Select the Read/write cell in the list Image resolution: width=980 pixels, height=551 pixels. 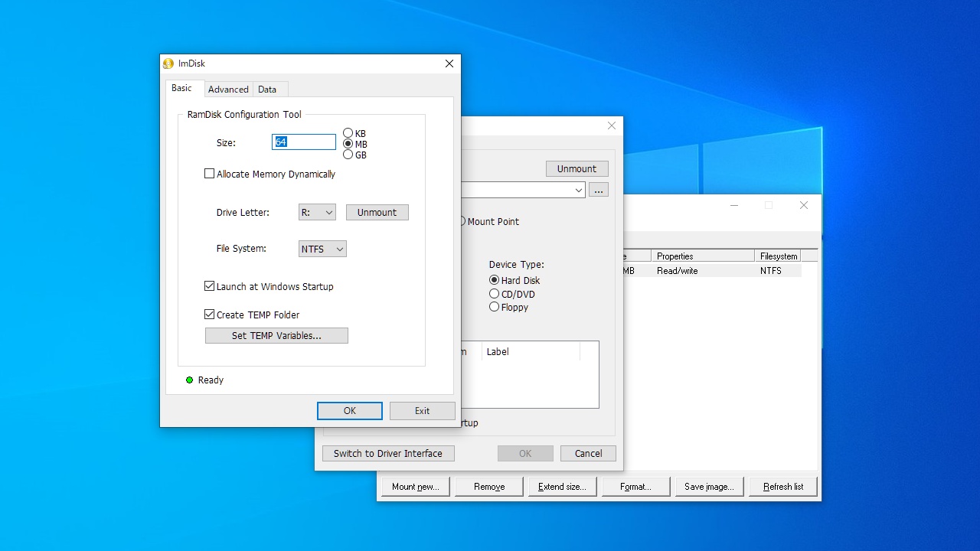678,271
